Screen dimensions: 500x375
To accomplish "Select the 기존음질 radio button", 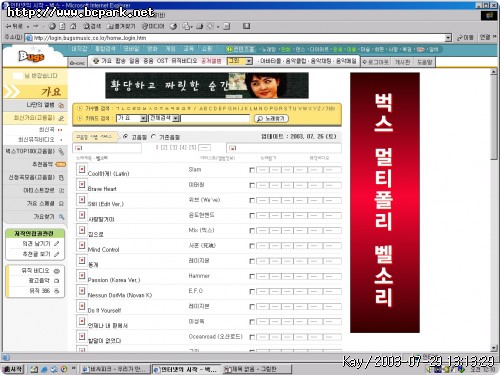I will pyautogui.click(x=153, y=137).
